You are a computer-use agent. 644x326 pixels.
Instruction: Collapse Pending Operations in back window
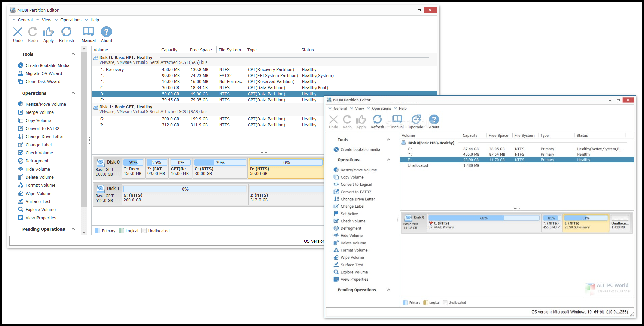(73, 229)
